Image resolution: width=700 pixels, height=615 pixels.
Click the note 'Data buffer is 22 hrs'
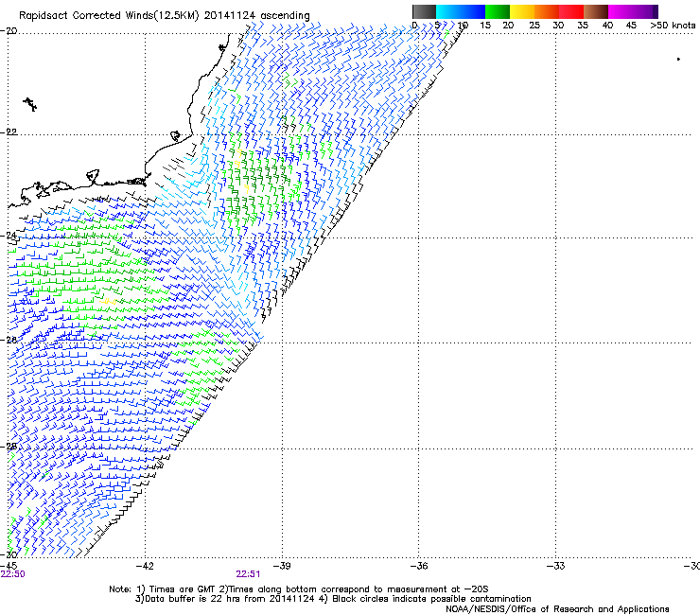click(192, 599)
